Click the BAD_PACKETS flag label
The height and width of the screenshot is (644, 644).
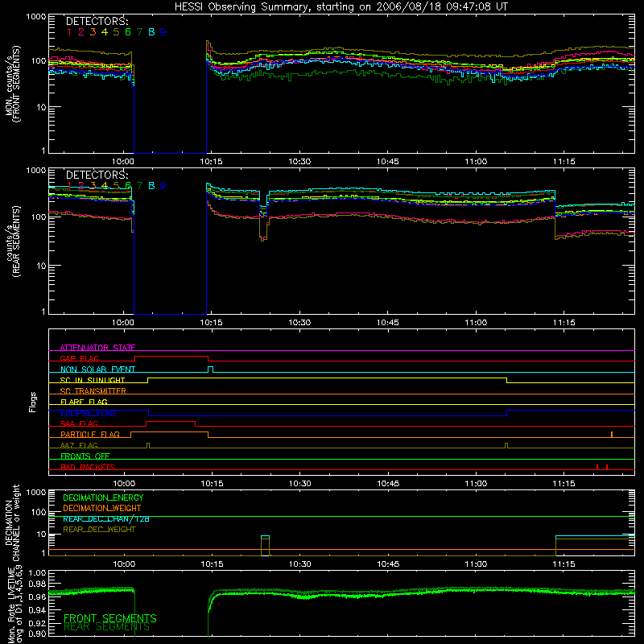tap(88, 467)
